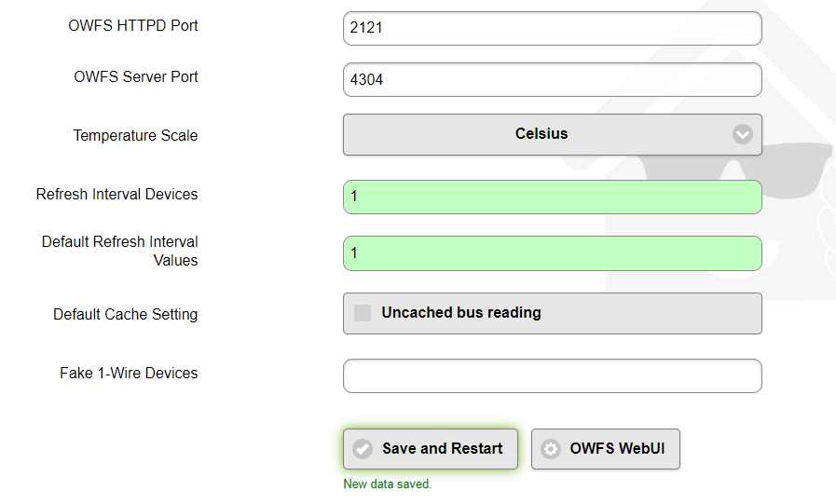The height and width of the screenshot is (504, 836).
Task: Click the gear icon on OWFS WebUI
Action: pyautogui.click(x=551, y=449)
